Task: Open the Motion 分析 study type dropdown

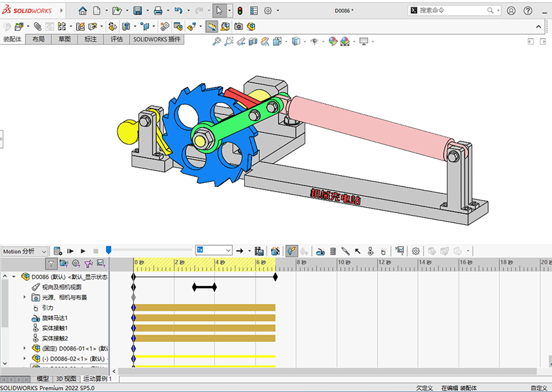Action: coord(25,251)
